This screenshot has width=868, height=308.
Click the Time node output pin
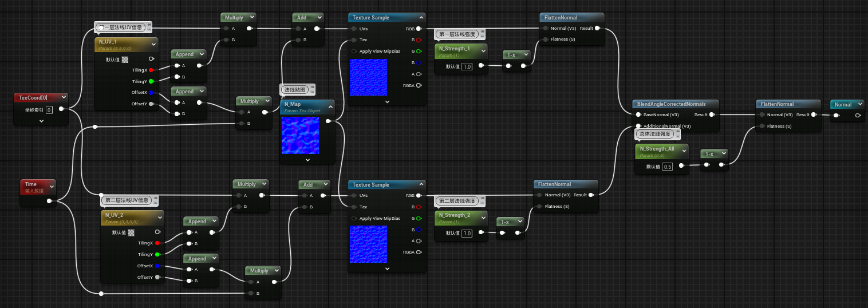pyautogui.click(x=50, y=201)
